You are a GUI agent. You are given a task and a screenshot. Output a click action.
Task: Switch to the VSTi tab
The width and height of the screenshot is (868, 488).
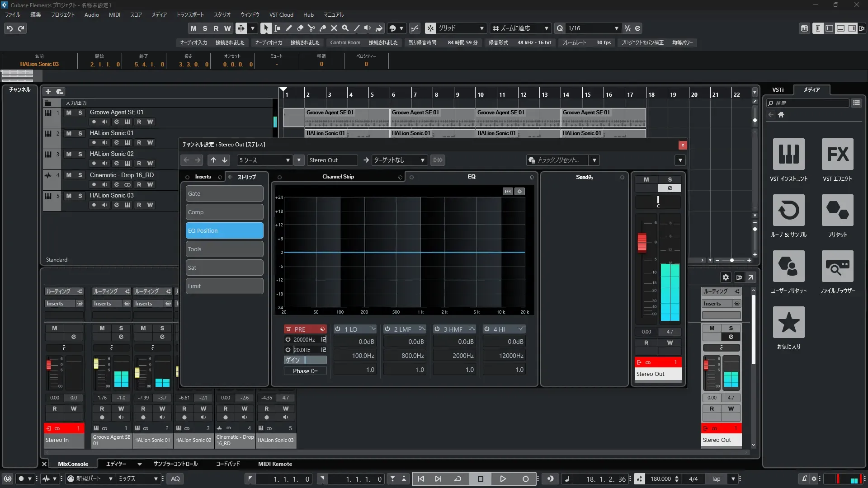click(778, 89)
